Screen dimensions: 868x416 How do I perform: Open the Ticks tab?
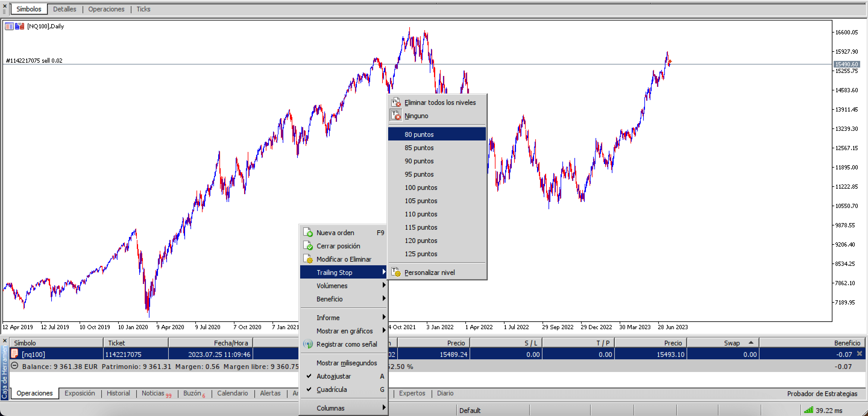[x=143, y=9]
